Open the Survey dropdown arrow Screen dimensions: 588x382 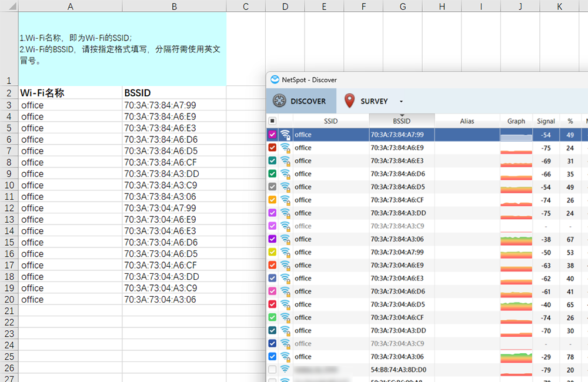(401, 102)
